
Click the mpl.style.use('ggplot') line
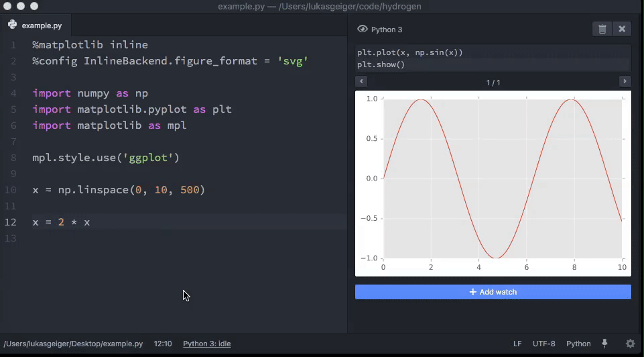point(106,158)
